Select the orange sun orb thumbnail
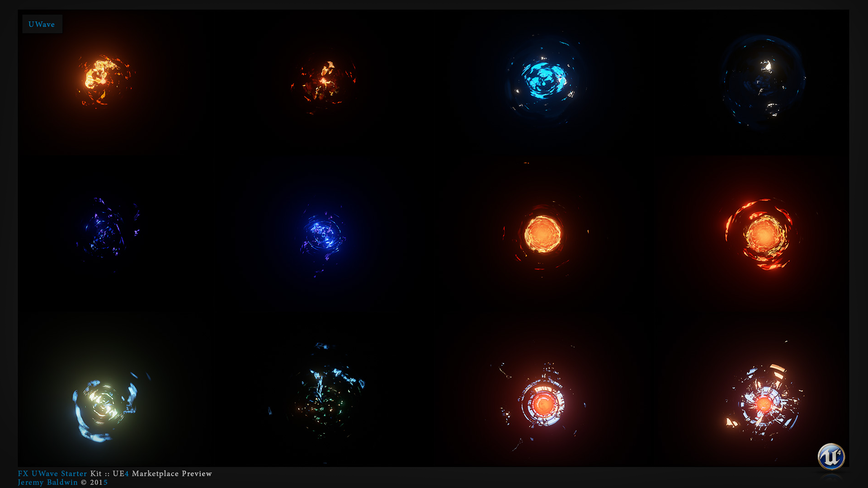 (542, 234)
